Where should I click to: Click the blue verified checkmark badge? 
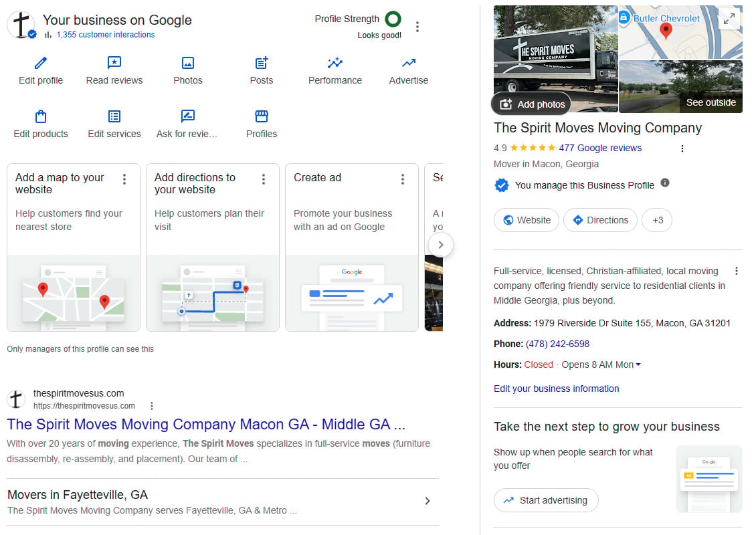pyautogui.click(x=501, y=185)
